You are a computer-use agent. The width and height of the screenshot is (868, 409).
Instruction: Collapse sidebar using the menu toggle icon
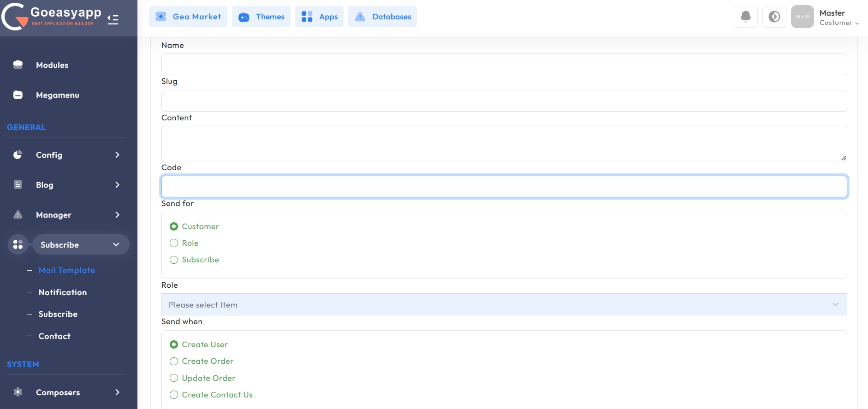point(113,19)
